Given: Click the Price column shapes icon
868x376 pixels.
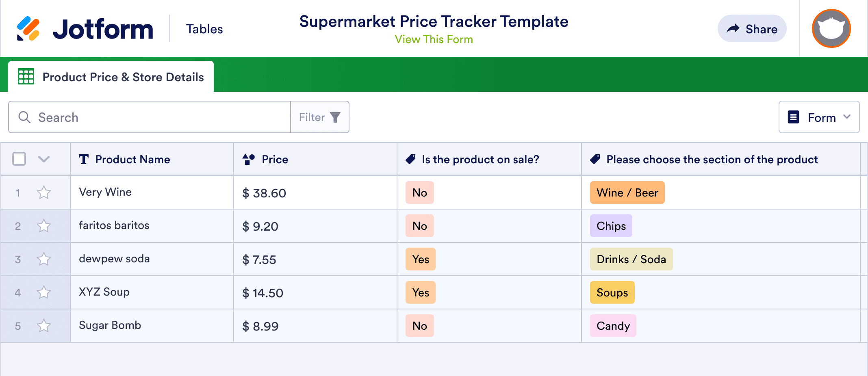Looking at the screenshot, I should pos(248,159).
